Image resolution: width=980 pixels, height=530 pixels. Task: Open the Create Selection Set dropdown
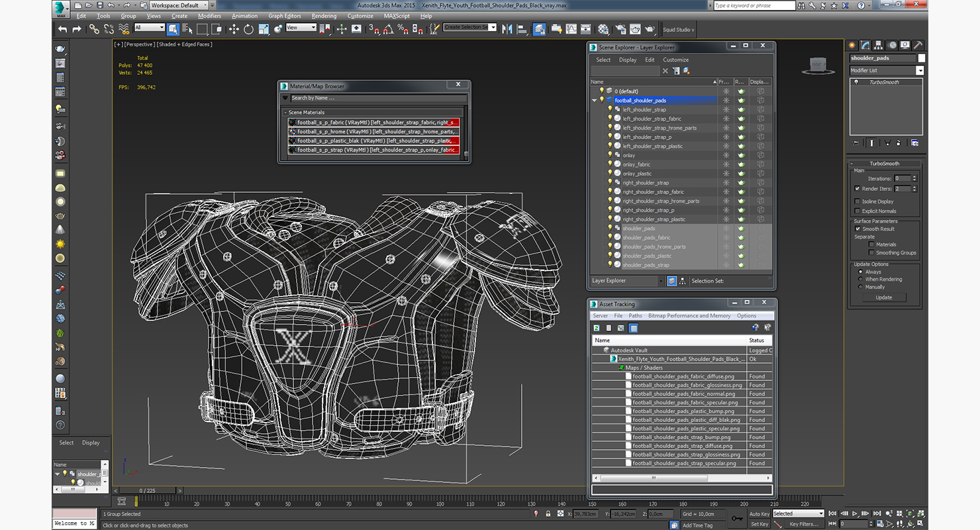pos(493,27)
